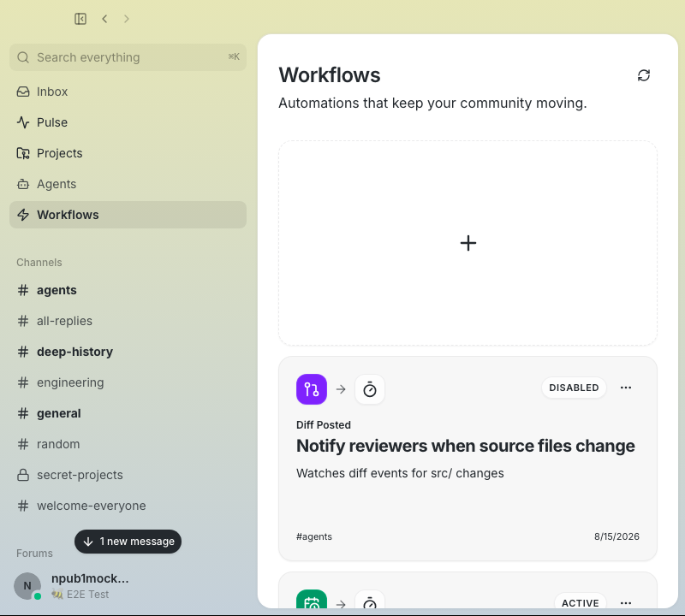Image resolution: width=685 pixels, height=616 pixels.
Task: Click the Agents robot icon
Action: (x=23, y=184)
